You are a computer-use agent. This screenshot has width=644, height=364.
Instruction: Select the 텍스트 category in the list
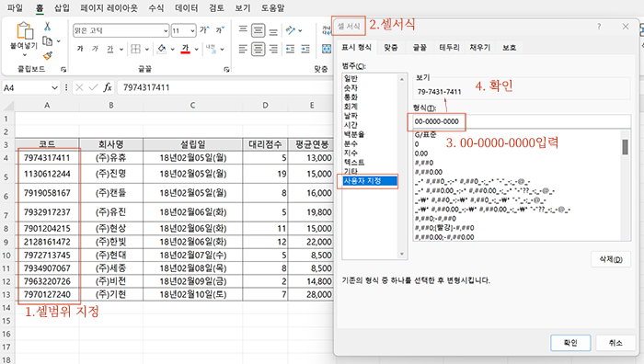[x=354, y=162]
